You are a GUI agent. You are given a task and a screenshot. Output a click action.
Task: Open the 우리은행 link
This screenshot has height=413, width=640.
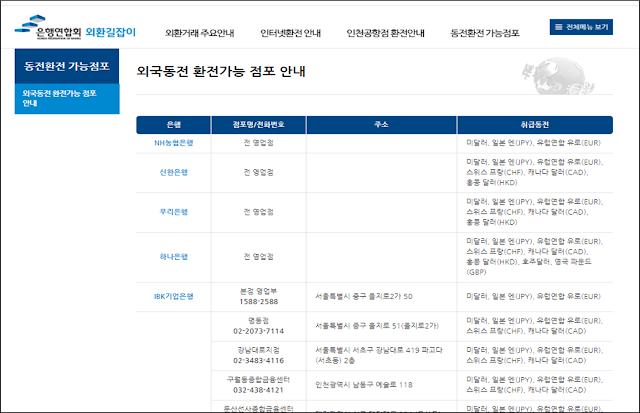173,212
